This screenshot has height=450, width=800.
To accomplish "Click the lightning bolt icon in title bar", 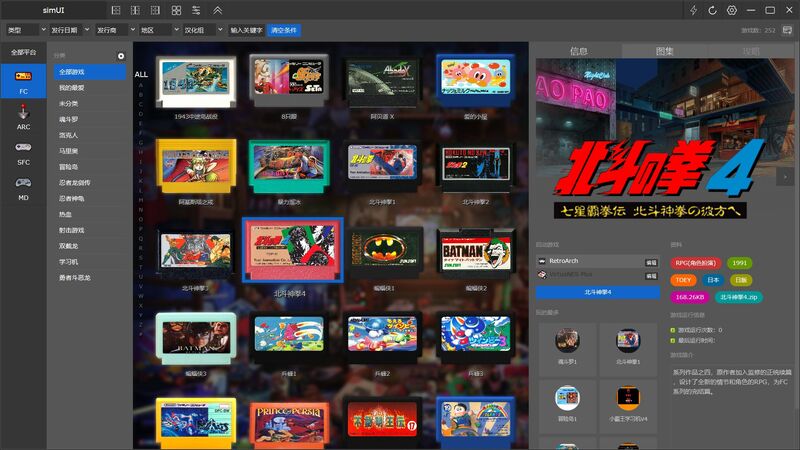I will coord(694,10).
